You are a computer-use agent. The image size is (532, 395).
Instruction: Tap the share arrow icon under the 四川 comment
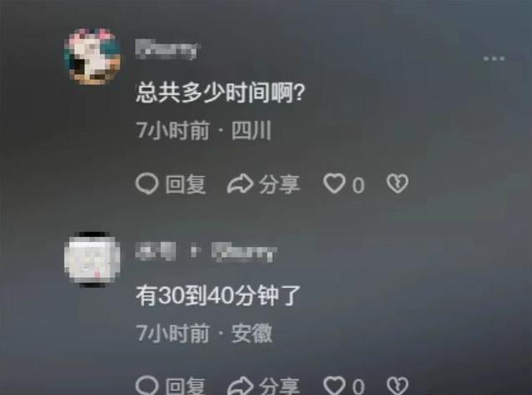240,184
